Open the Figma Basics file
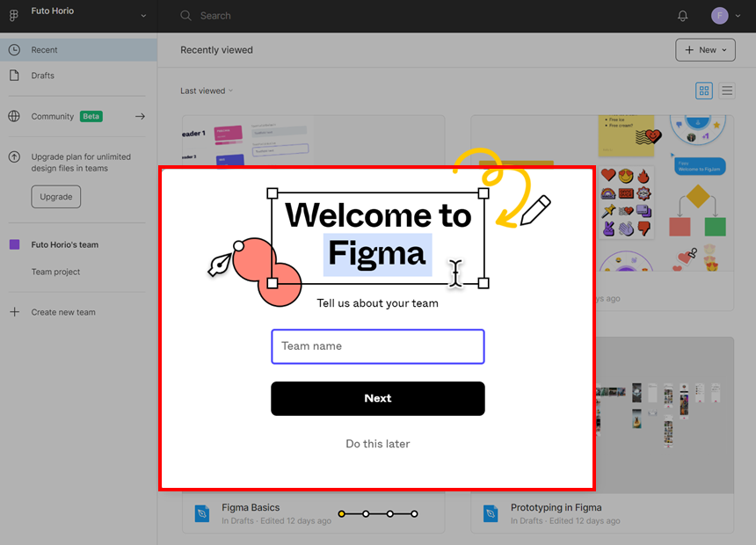 coord(251,507)
